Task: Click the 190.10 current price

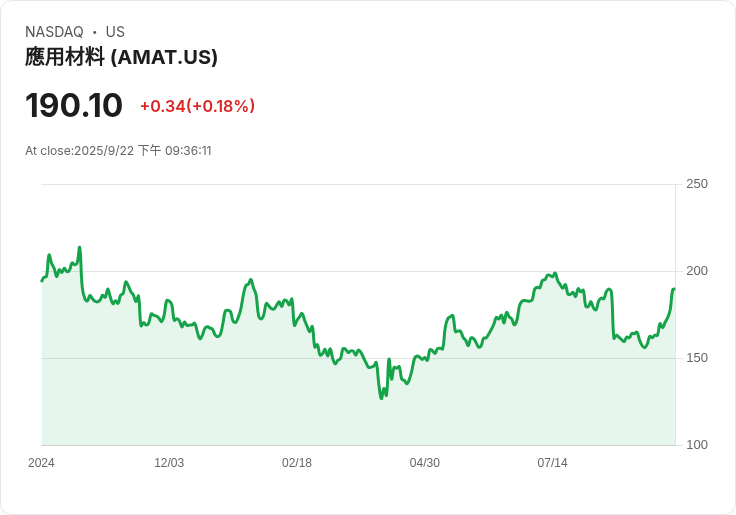Action: [74, 105]
